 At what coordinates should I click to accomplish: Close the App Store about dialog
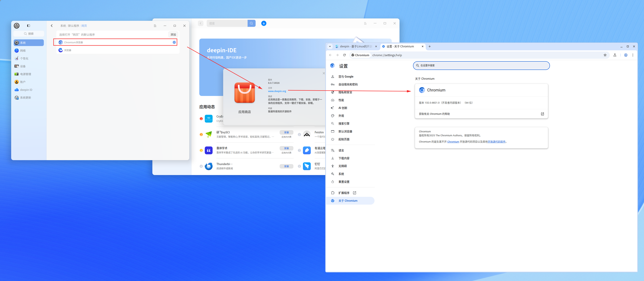323,73
